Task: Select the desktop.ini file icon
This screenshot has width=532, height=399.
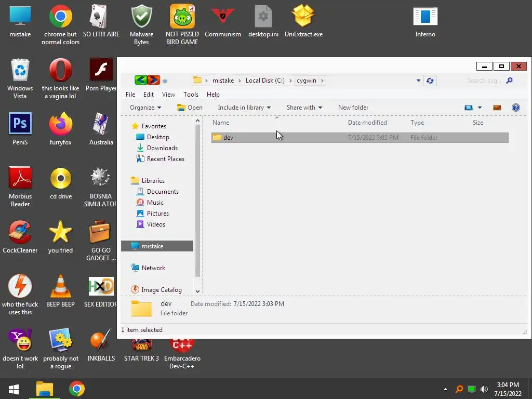Action: pos(263,21)
